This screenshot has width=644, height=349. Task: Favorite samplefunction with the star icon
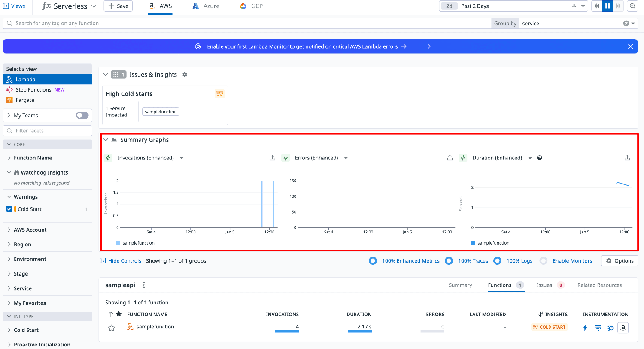coord(112,328)
